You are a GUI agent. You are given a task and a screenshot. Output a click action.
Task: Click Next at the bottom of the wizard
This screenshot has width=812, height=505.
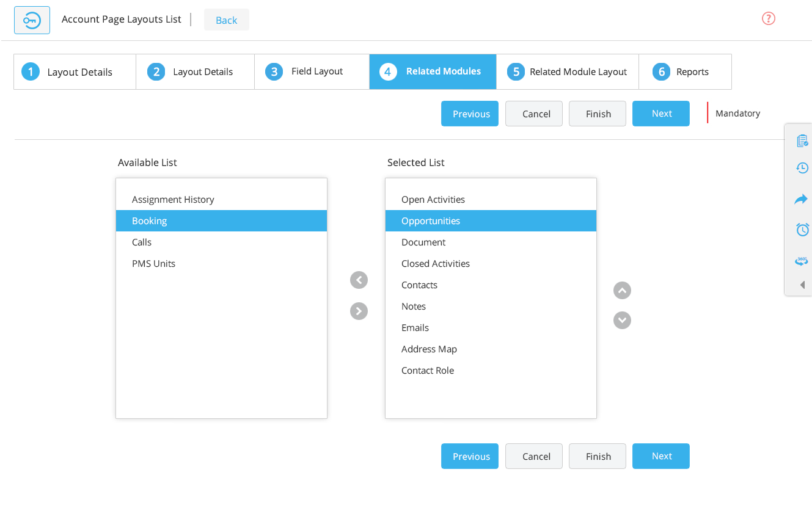point(660,456)
